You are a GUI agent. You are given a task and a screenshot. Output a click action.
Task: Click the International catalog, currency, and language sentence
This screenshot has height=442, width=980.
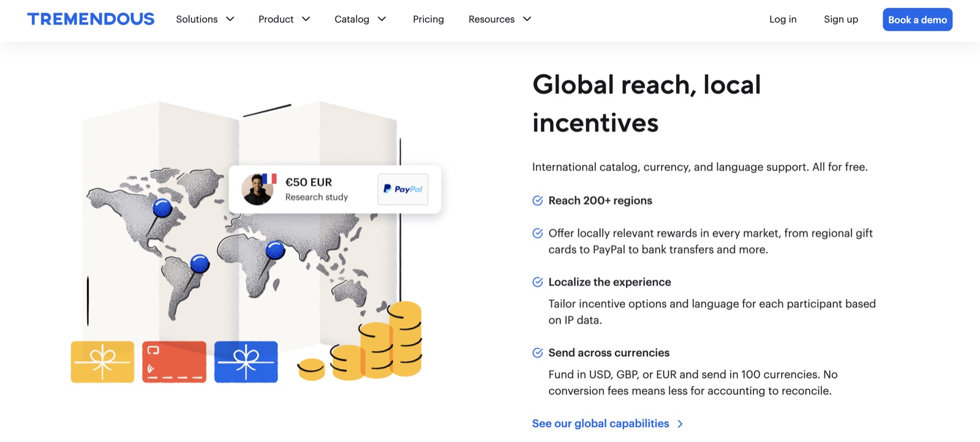click(x=700, y=167)
